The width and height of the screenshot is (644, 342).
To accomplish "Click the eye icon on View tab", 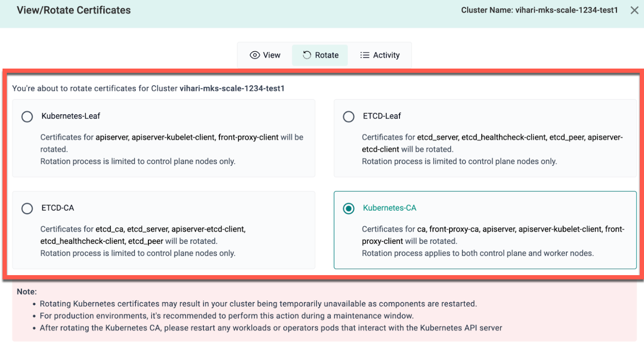I will pos(255,55).
